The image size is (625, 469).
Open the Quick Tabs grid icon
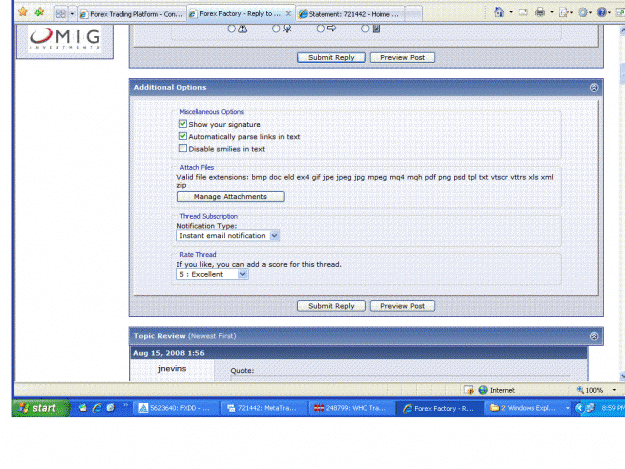(x=61, y=14)
